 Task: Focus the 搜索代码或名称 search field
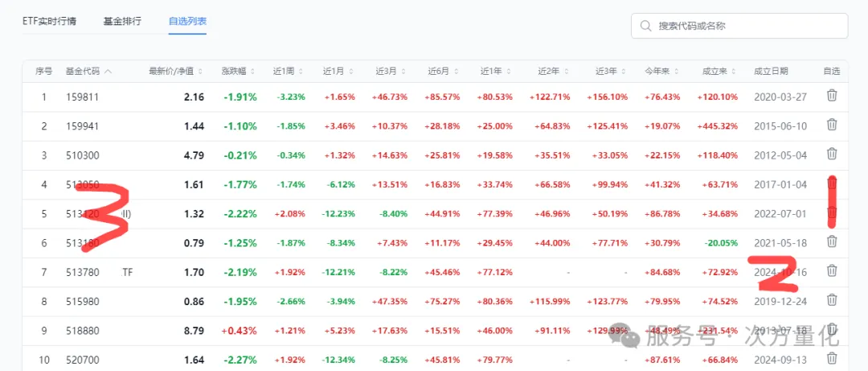click(747, 26)
